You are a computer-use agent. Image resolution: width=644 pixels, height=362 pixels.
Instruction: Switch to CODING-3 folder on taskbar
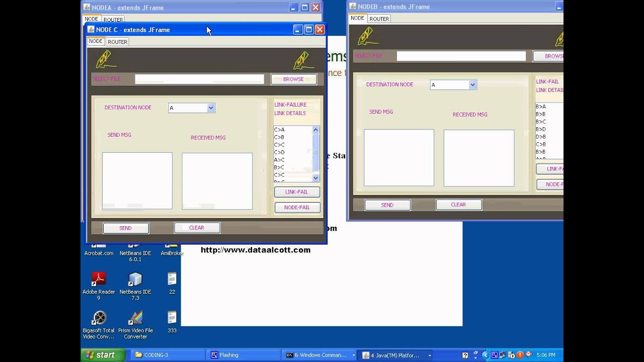click(x=169, y=355)
